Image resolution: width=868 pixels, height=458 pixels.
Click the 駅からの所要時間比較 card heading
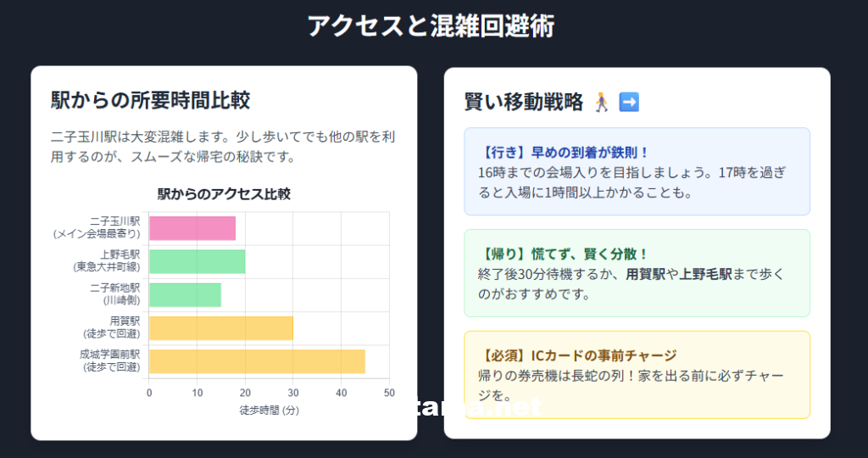coord(151,100)
